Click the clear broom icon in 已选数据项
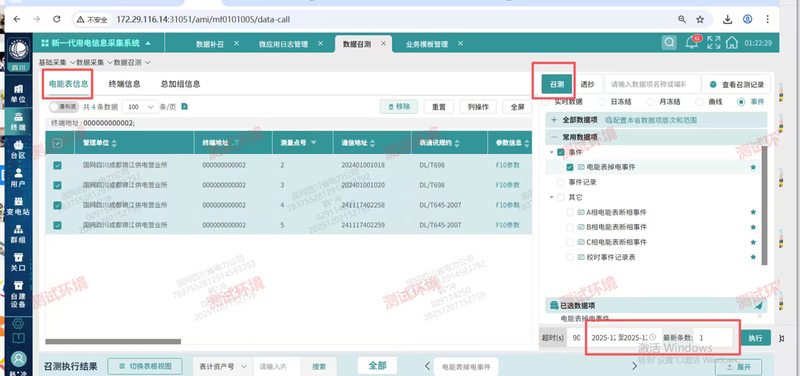This screenshot has width=800, height=376. pos(759,305)
